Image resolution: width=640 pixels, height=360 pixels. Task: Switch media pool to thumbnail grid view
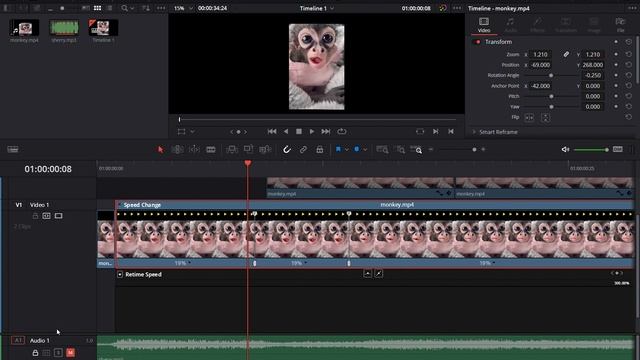(97, 8)
